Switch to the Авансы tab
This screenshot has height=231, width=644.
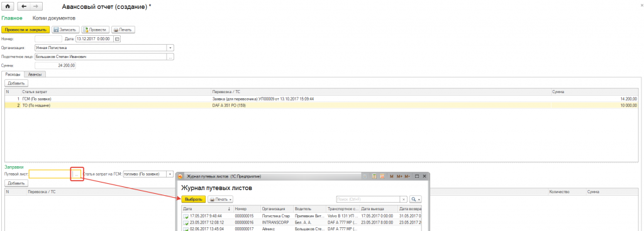[x=35, y=74]
